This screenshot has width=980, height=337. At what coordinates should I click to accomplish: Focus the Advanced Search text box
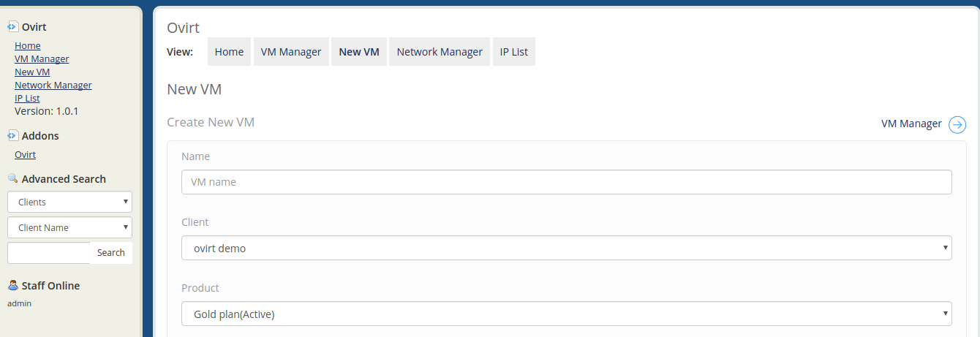tap(49, 253)
